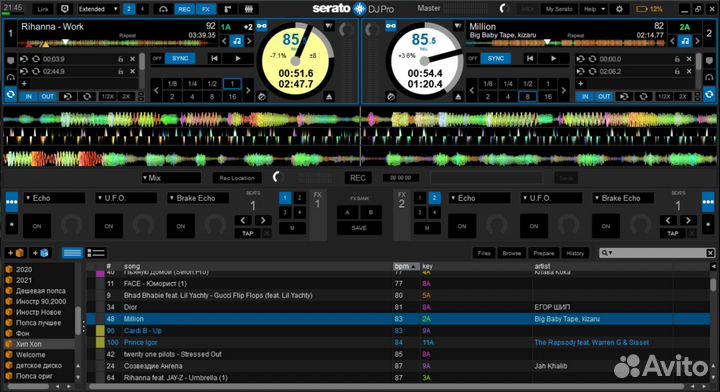Add a new smart crate
720x392 pixels.
click(x=39, y=253)
